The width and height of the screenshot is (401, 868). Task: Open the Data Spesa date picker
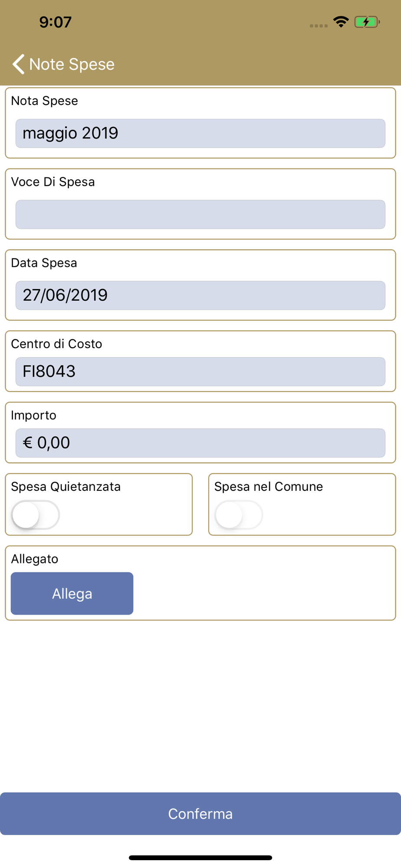point(200,296)
